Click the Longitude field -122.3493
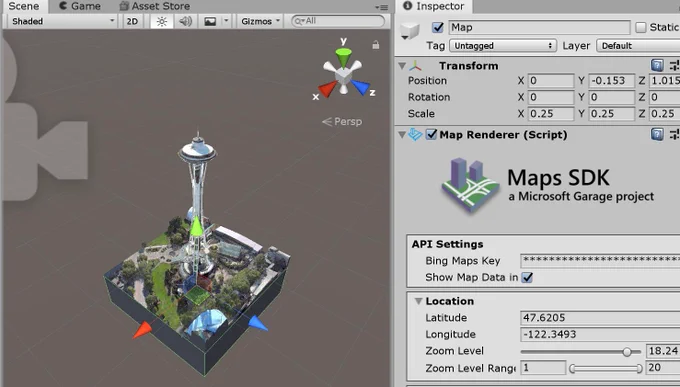The height and width of the screenshot is (387, 680). [x=600, y=335]
